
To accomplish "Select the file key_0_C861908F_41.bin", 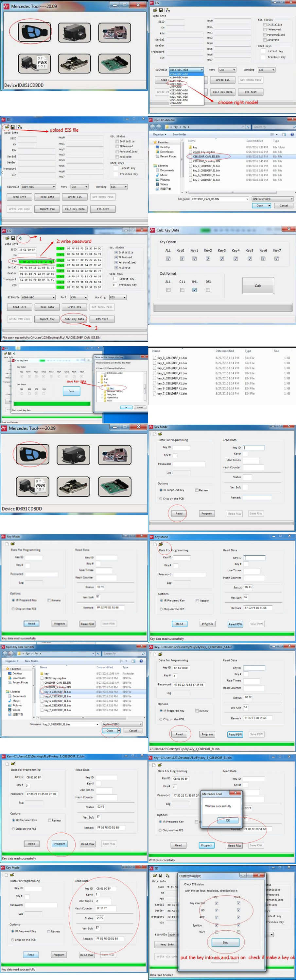I will pyautogui.click(x=172, y=358).
